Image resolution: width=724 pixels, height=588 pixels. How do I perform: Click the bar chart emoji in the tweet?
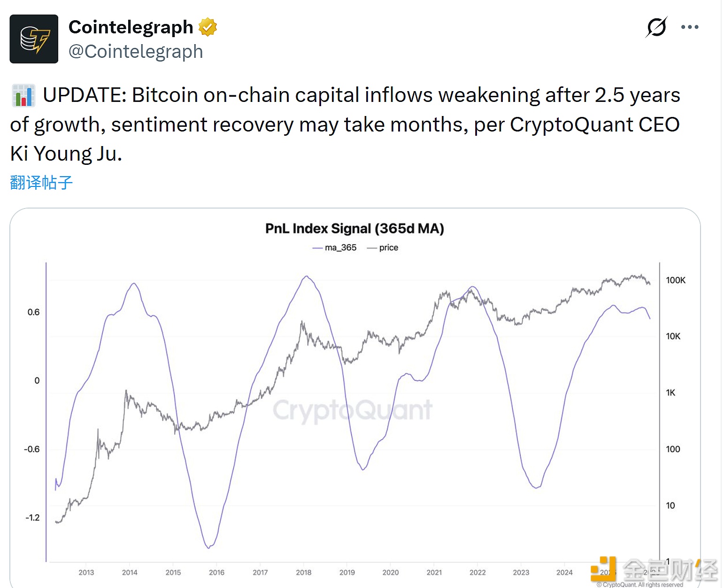(x=23, y=94)
